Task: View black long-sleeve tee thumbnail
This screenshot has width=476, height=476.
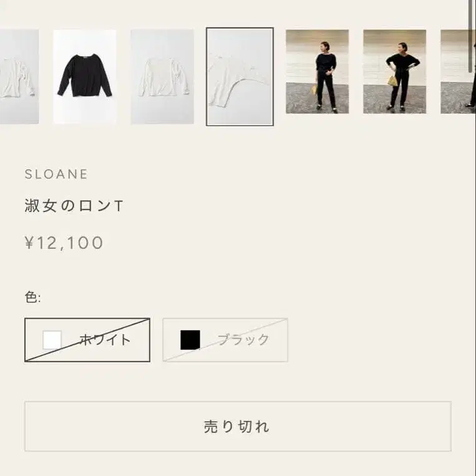Action: pyautogui.click(x=85, y=77)
